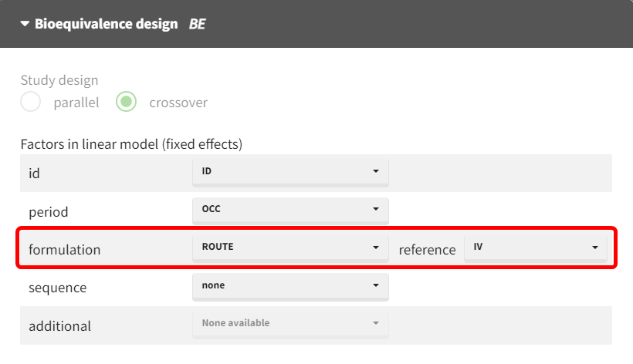The height and width of the screenshot is (364, 633).
Task: Click the "Study design" heading
Action: click(59, 80)
